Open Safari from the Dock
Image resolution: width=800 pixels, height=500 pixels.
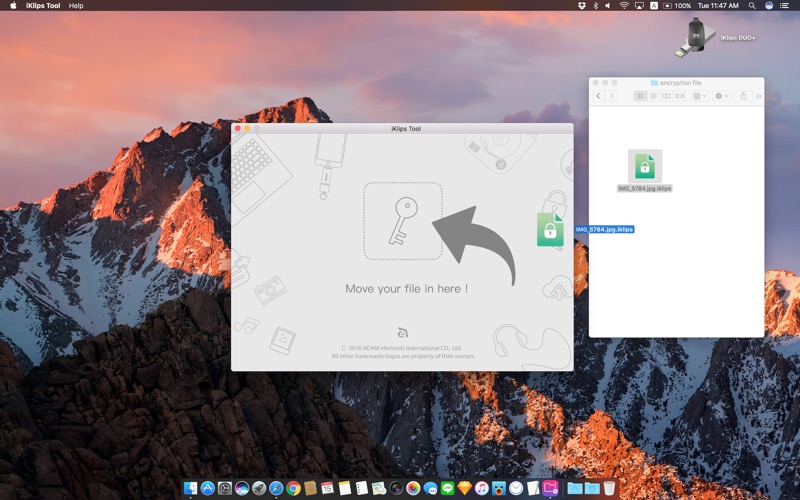coord(276,488)
